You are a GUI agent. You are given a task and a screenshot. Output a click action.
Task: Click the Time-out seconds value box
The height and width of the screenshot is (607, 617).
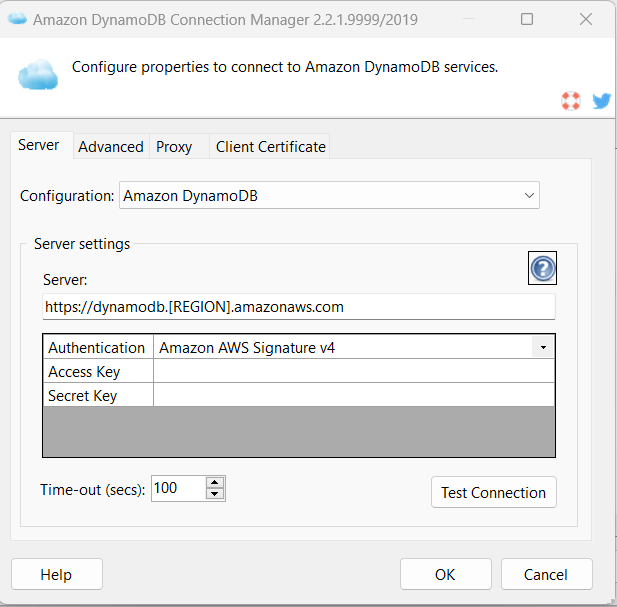pyautogui.click(x=178, y=489)
